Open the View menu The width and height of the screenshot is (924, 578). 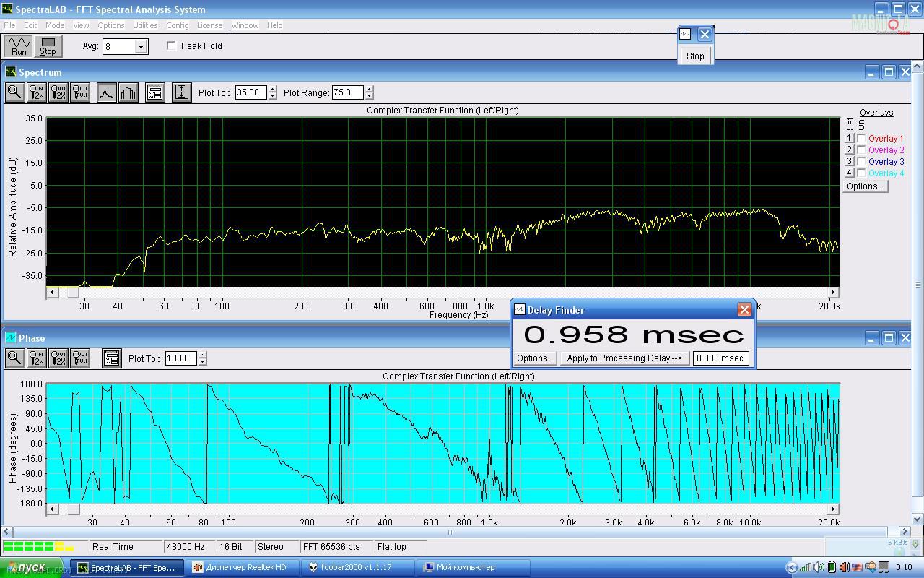81,25
